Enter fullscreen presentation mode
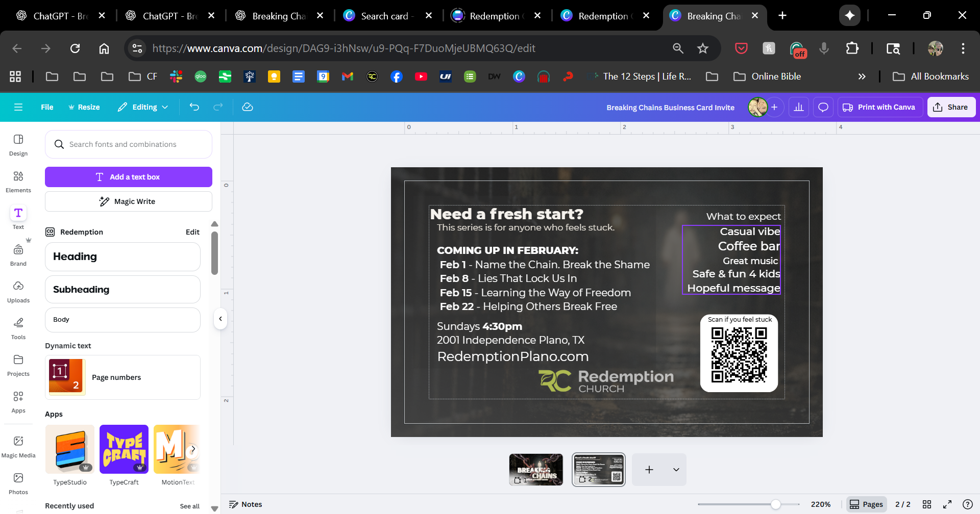This screenshot has width=980, height=514. coord(947,504)
